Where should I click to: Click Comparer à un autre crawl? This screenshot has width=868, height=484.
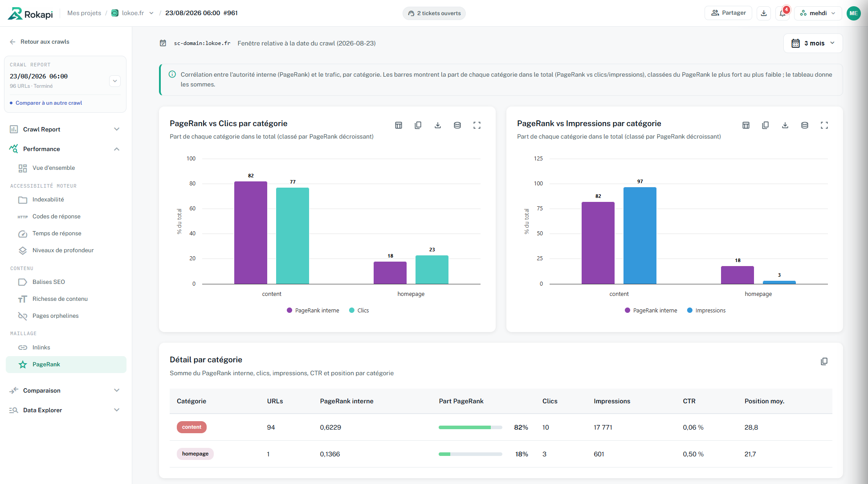point(49,103)
